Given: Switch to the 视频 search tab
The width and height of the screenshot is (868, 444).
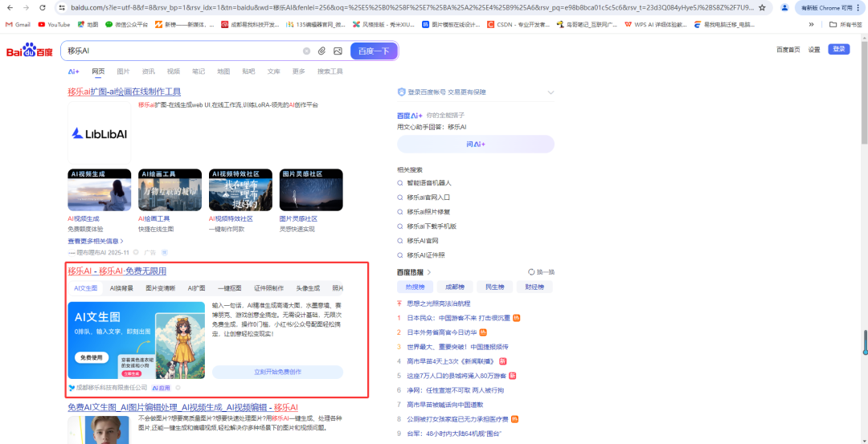Looking at the screenshot, I should [x=174, y=71].
